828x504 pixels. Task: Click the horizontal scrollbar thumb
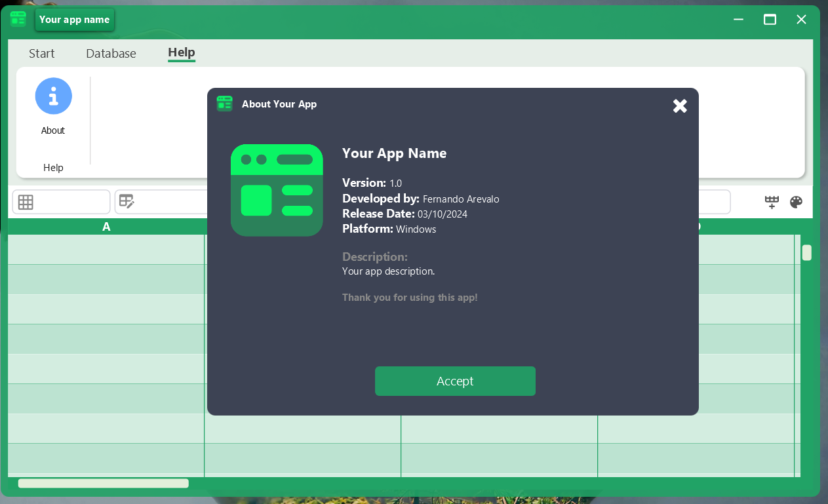(104, 484)
